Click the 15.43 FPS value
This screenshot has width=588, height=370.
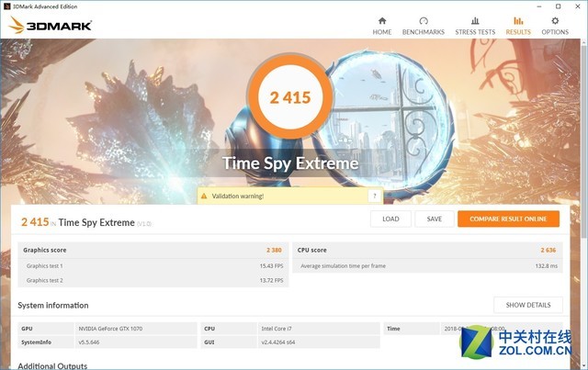(x=272, y=265)
